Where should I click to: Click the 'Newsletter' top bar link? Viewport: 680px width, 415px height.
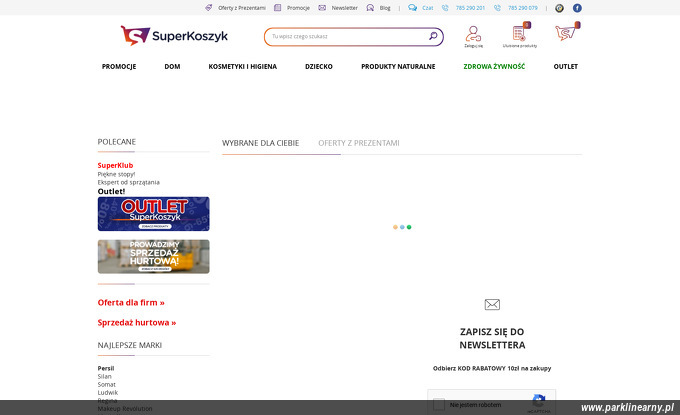click(345, 8)
